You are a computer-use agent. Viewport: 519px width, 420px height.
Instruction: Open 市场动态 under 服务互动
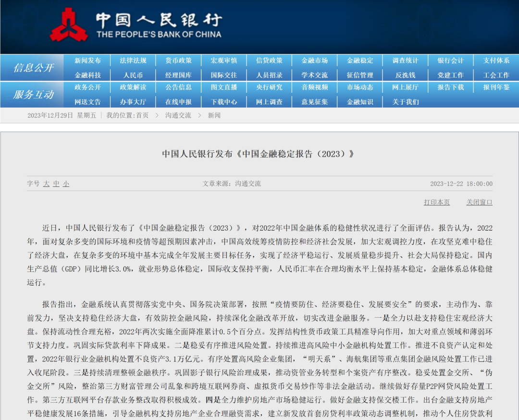pyautogui.click(x=360, y=87)
